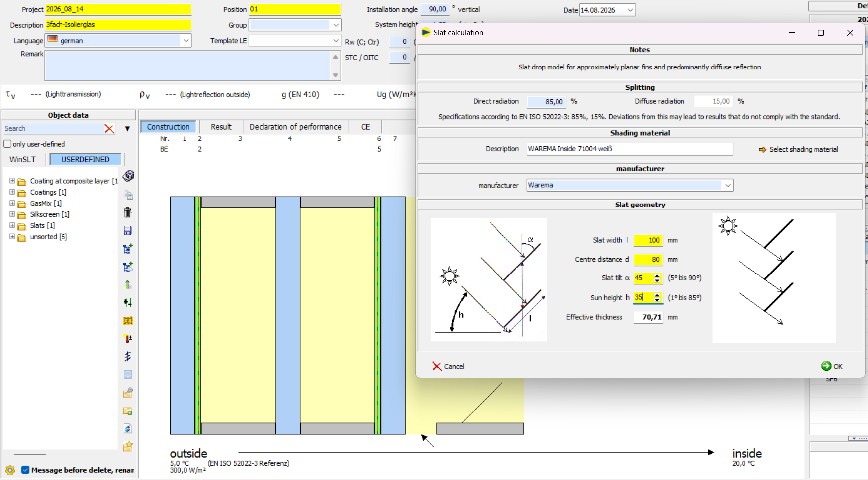Click the light-blue shaded square icon

tap(128, 374)
